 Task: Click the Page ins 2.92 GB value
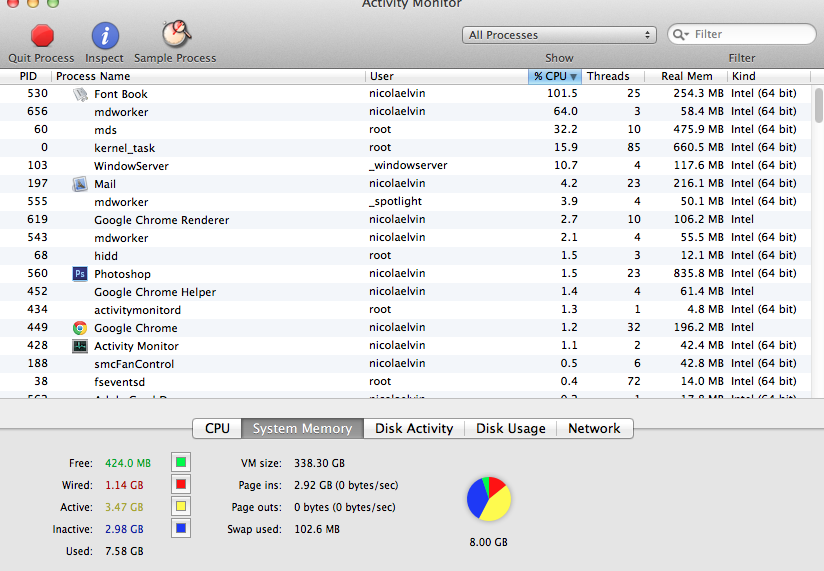pyautogui.click(x=346, y=485)
